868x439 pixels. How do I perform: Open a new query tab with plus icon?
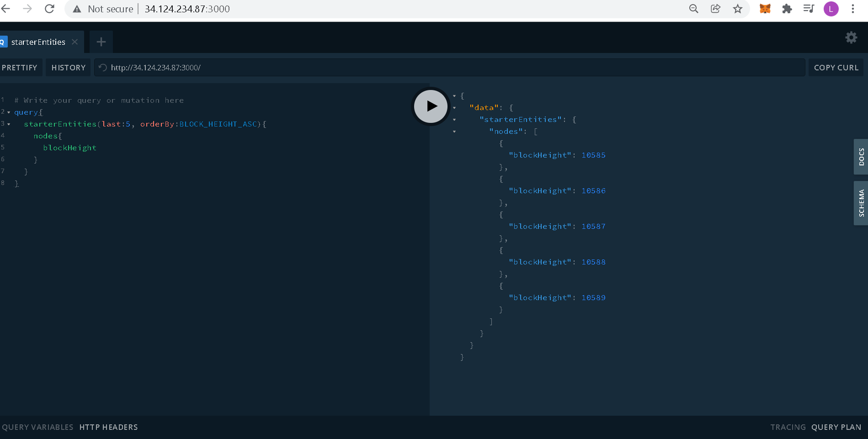pos(101,42)
